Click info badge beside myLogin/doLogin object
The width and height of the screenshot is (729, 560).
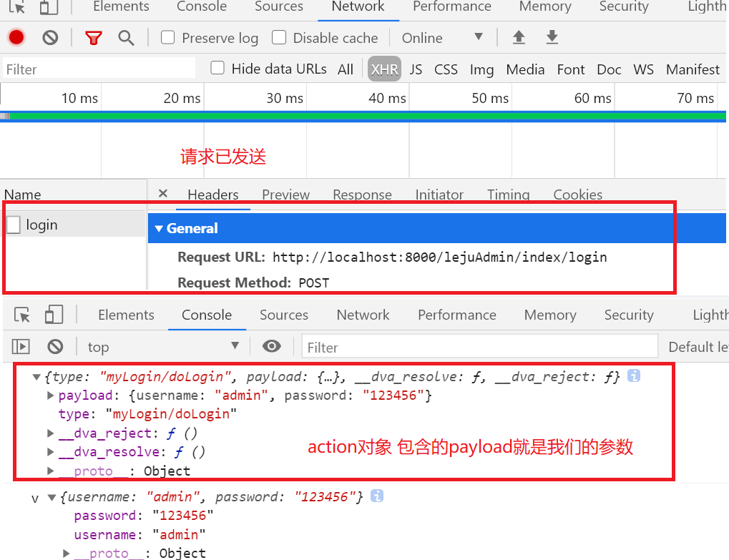click(634, 375)
